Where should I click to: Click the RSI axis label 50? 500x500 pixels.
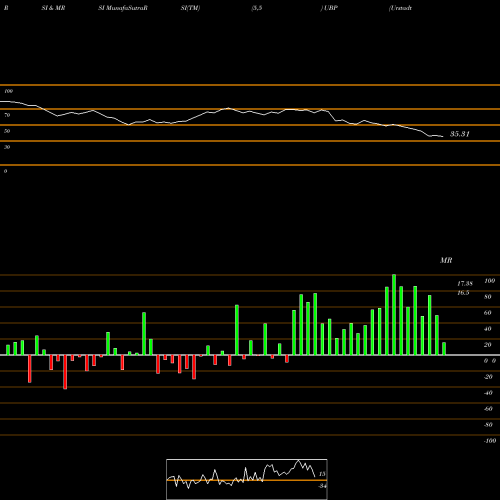coord(7,131)
